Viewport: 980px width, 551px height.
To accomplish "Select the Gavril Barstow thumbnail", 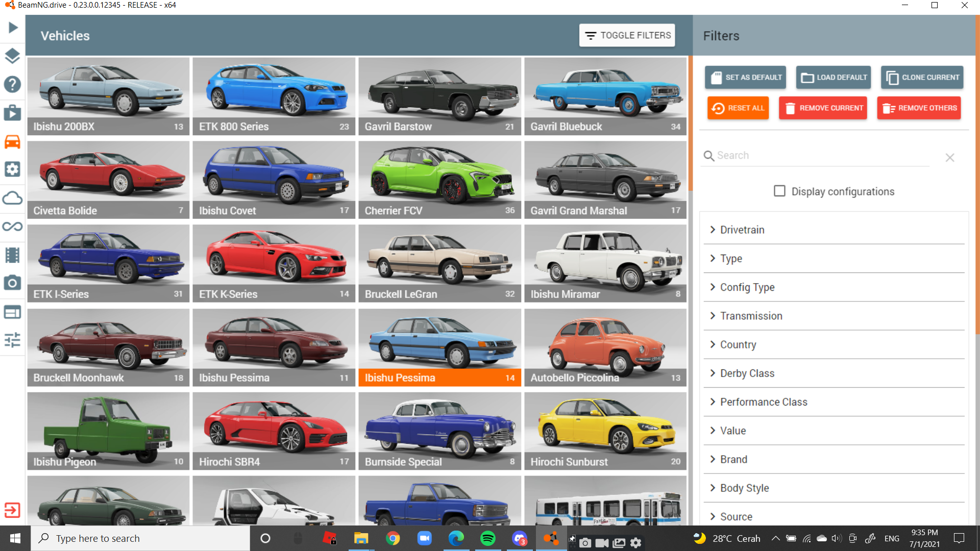I will pyautogui.click(x=439, y=96).
